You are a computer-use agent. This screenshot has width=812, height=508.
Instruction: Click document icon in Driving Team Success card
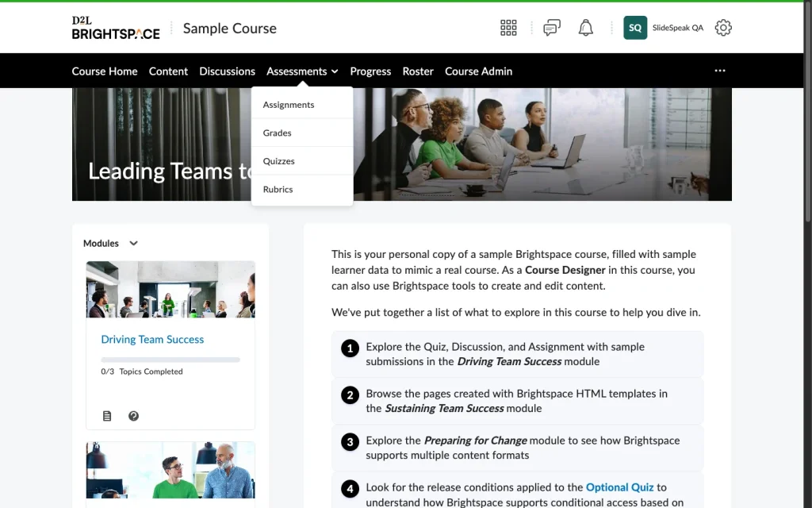(x=107, y=416)
